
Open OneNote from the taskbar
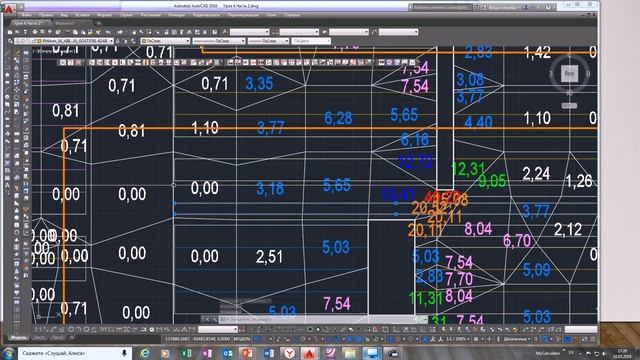pos(207,353)
